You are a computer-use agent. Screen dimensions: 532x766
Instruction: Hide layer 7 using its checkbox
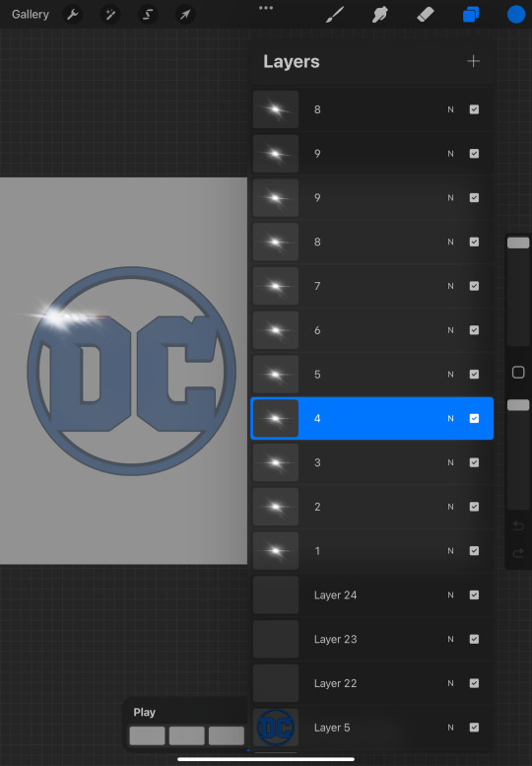click(x=474, y=286)
